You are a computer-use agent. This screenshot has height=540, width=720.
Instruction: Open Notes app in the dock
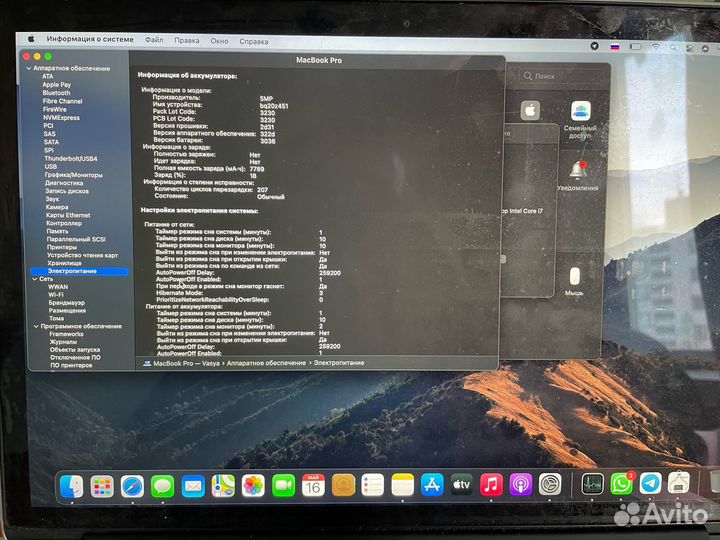click(403, 485)
